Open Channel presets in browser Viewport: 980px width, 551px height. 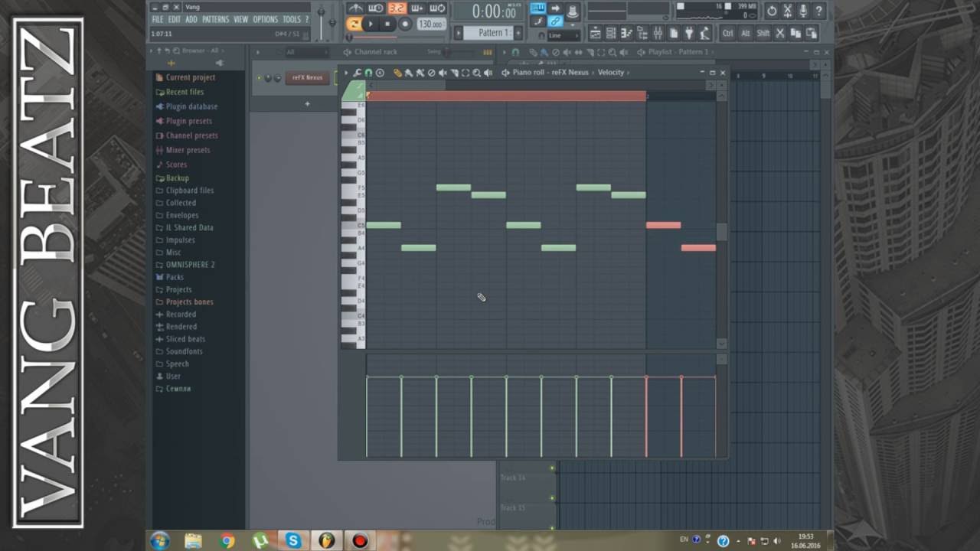tap(191, 135)
